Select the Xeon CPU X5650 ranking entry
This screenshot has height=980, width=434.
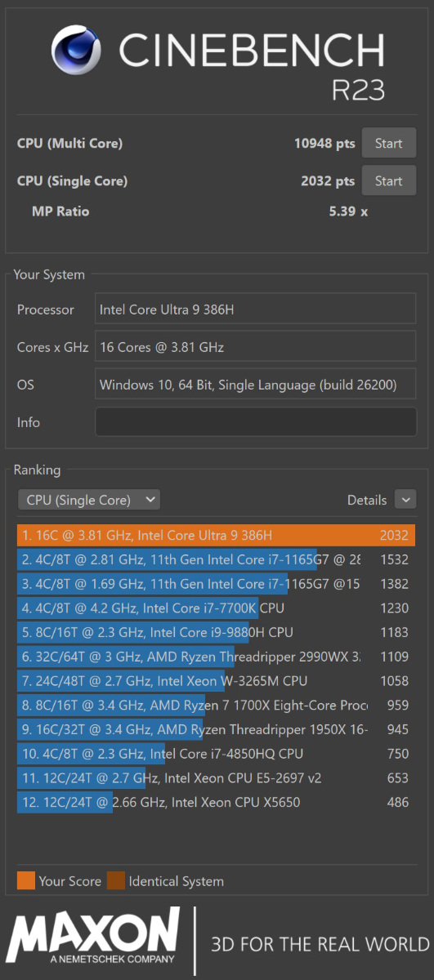coord(216,803)
